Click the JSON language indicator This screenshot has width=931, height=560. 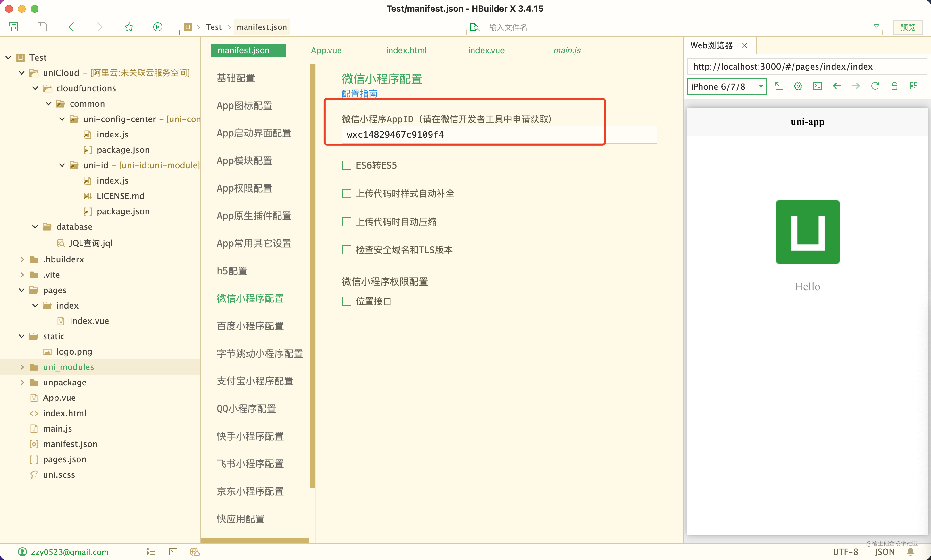(885, 552)
